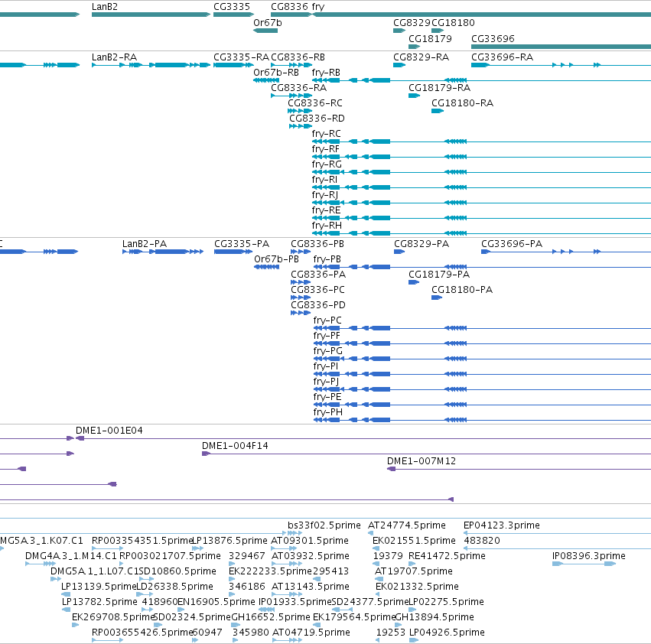Open the DME1-007M12 BAC label

421,461
